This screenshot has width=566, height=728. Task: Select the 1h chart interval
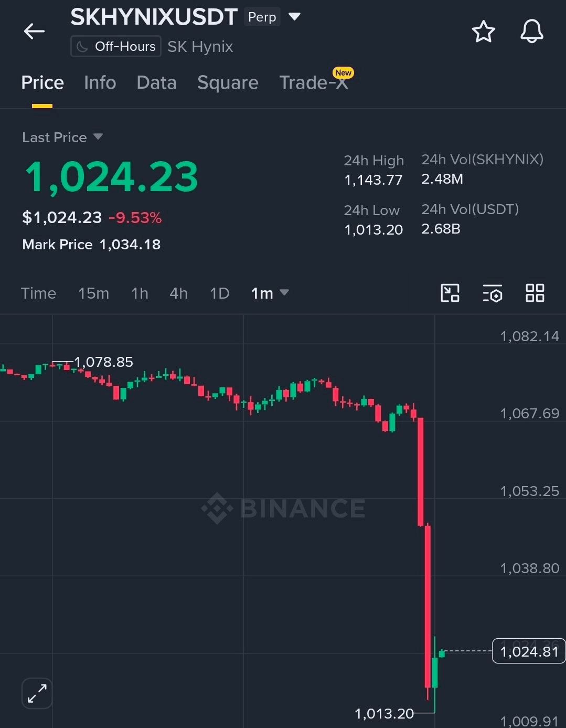(x=140, y=293)
